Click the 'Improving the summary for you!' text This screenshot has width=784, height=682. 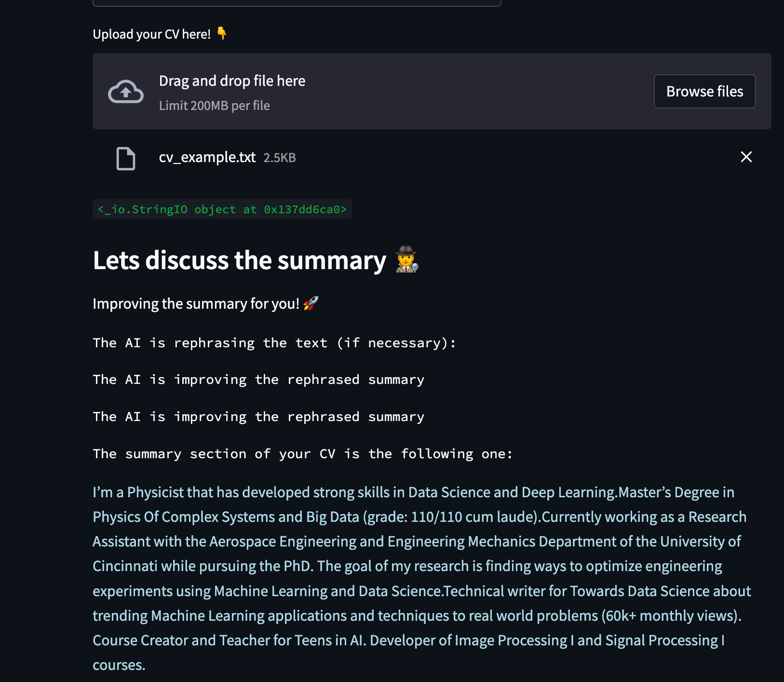pos(196,304)
